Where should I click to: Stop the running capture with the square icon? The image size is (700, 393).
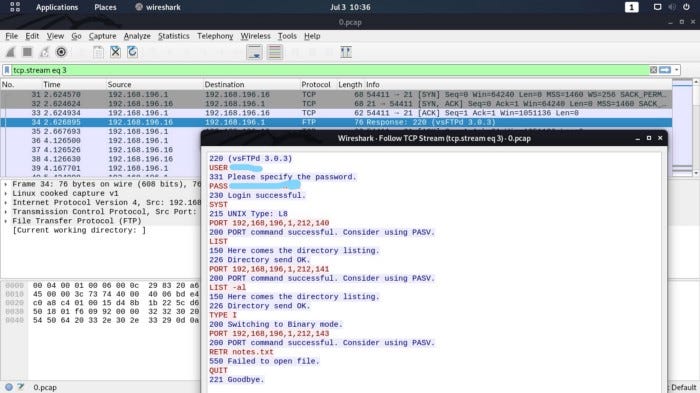(27, 52)
